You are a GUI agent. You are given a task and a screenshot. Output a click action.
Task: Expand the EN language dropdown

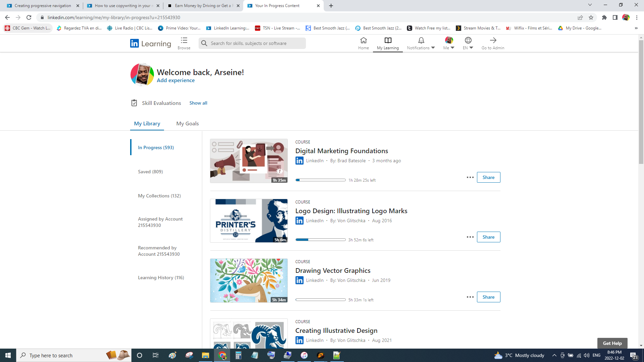[468, 48]
